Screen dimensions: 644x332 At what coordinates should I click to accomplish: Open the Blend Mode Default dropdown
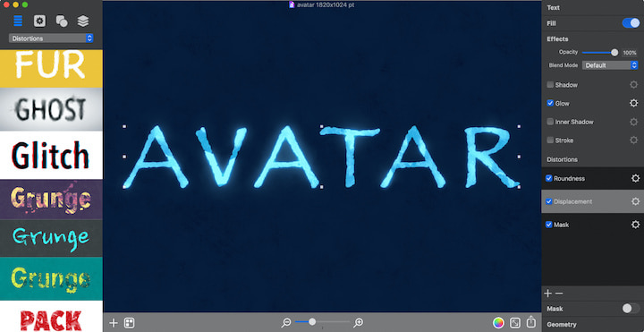pos(610,65)
